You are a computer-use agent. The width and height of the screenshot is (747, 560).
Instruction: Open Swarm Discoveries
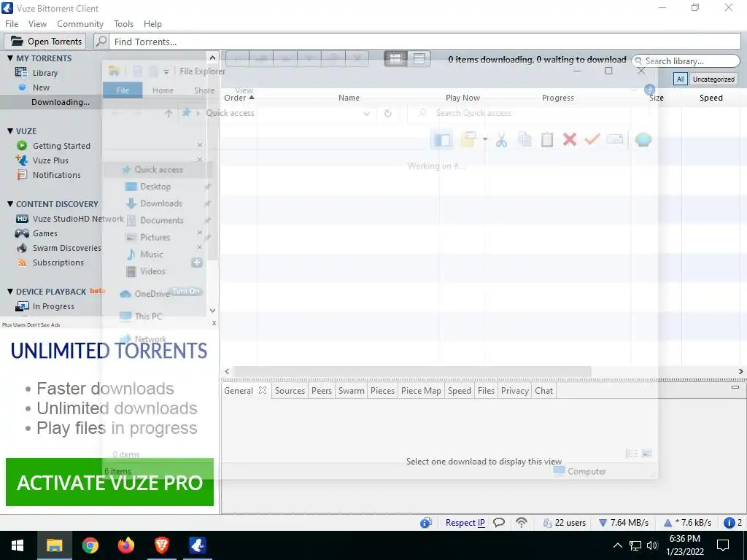[x=66, y=248]
